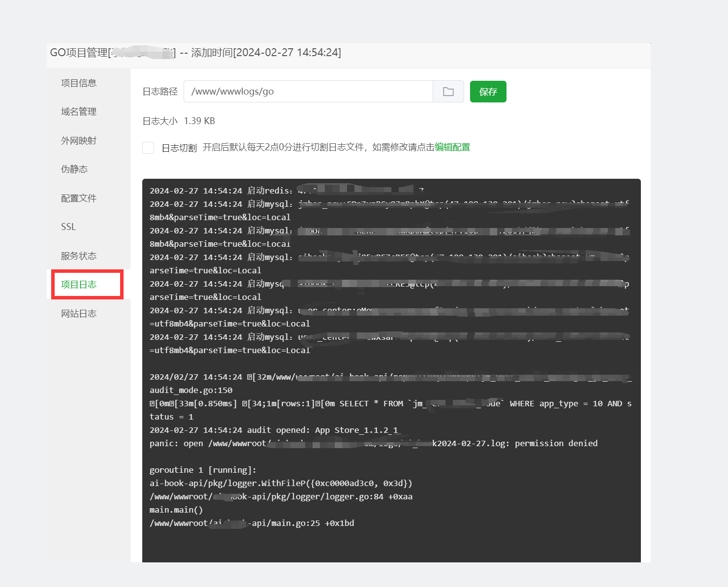Open the 外网映射 tab
The width and height of the screenshot is (728, 587).
click(79, 141)
